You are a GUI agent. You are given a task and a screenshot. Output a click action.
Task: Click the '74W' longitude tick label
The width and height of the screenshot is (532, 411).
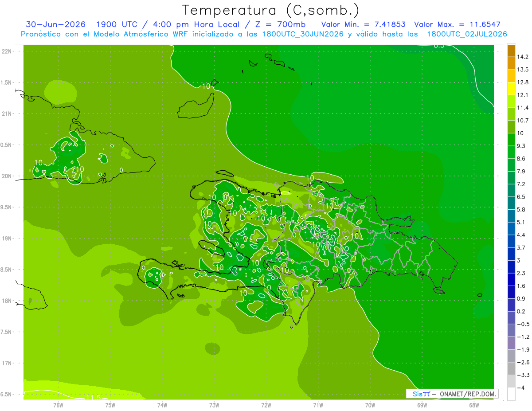click(162, 405)
